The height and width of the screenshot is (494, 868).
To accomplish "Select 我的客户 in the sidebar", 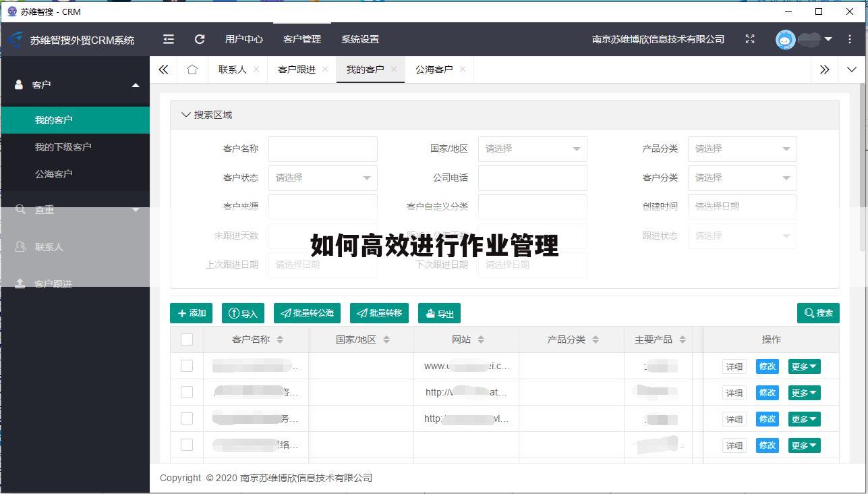I will [75, 120].
